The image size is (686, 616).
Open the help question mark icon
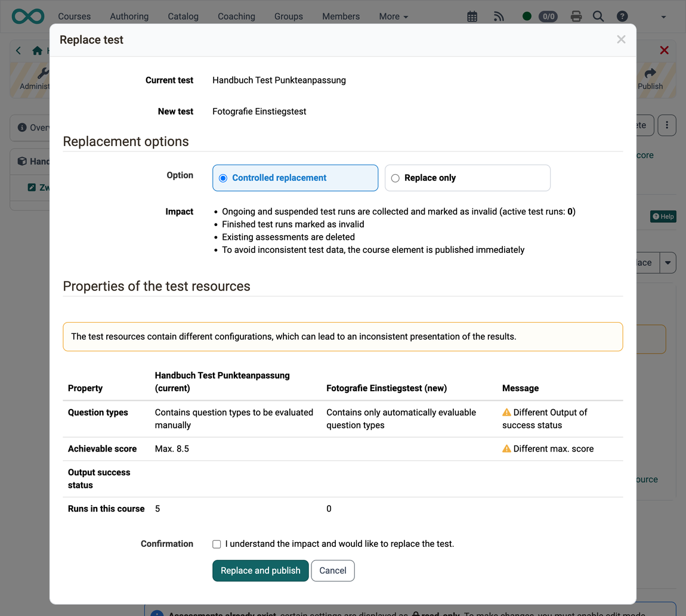[x=622, y=17]
